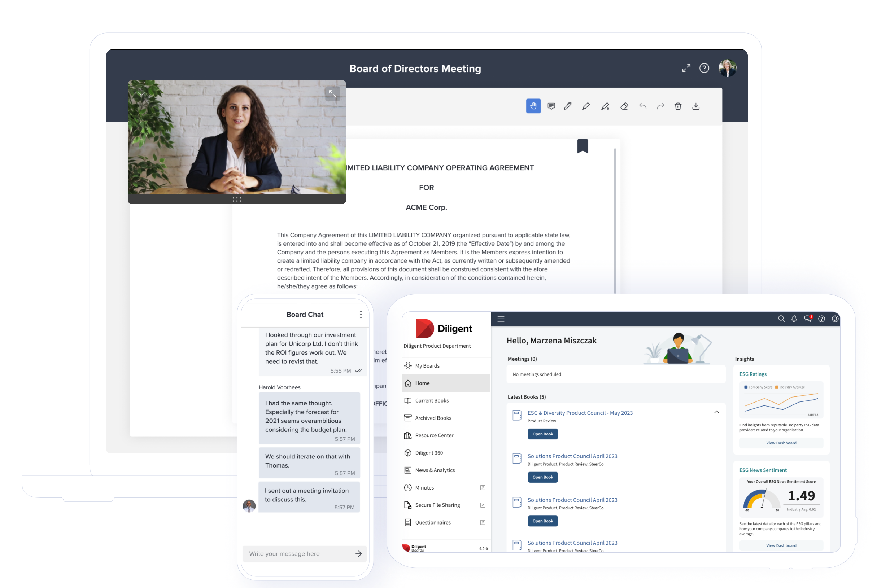Click View Dashboard under ESG Ratings

[x=781, y=443]
